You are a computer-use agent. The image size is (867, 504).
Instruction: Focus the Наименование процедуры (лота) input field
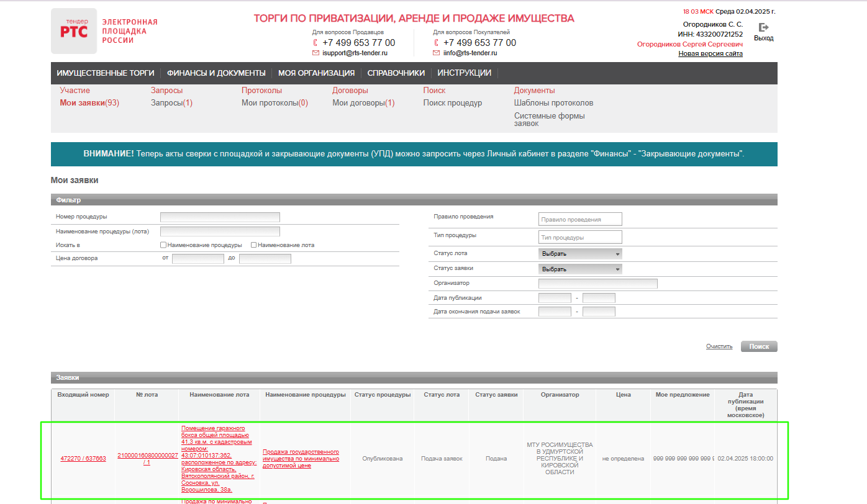(220, 232)
